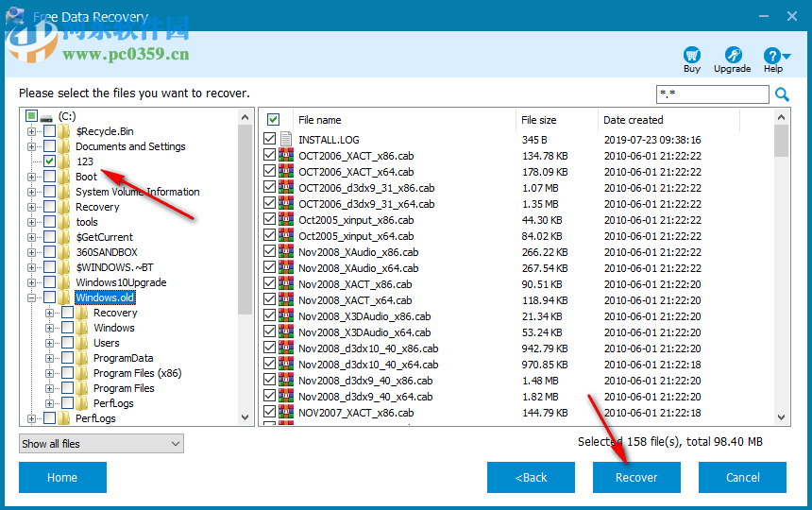Expand the 360SANDBOX tree node

31,253
